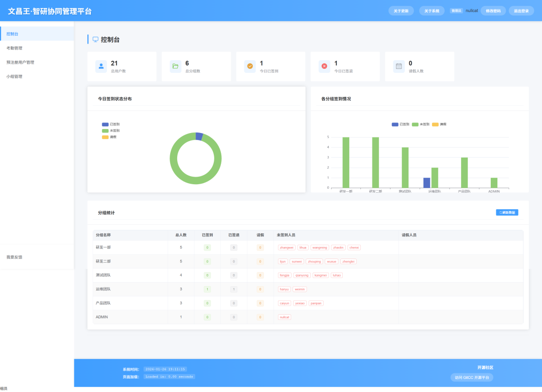542x392 pixels.
Task: Click the 修改密码 button
Action: 493,11
